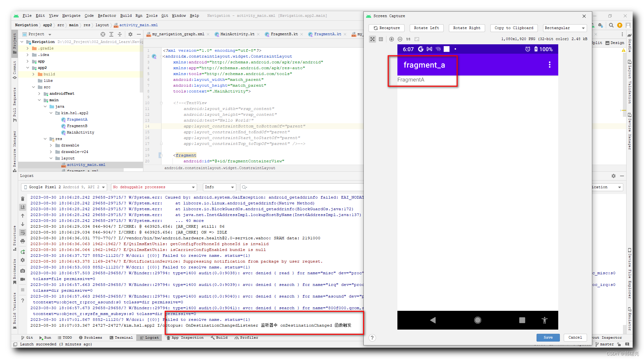Click Copy to Clipboard in Screen Capture
Image resolution: width=644 pixels, height=359 pixels.
click(x=514, y=28)
